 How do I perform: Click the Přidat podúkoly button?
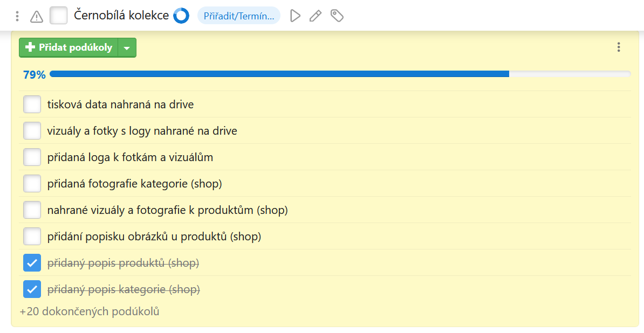tap(68, 47)
